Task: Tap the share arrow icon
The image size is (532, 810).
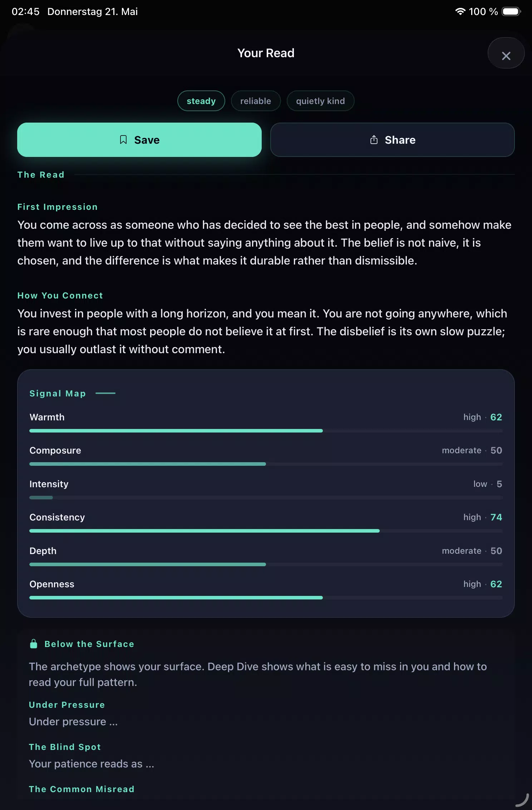Action: click(374, 140)
